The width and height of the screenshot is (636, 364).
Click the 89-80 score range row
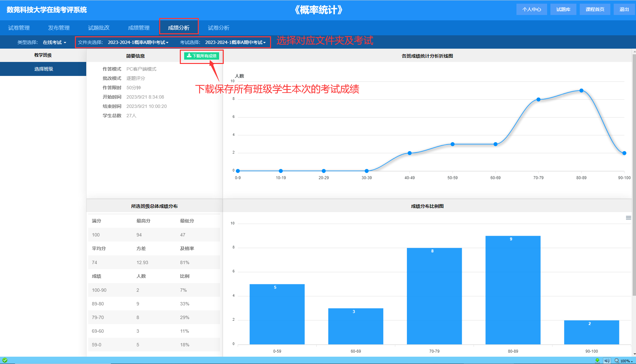154,304
